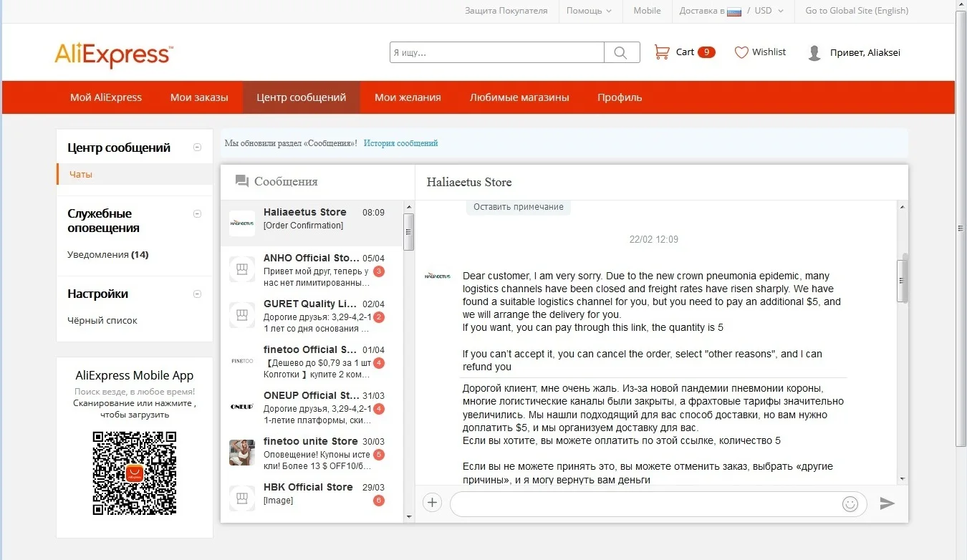
Task: Click the browser page vertical scrollbar thumb
Action: [961, 228]
